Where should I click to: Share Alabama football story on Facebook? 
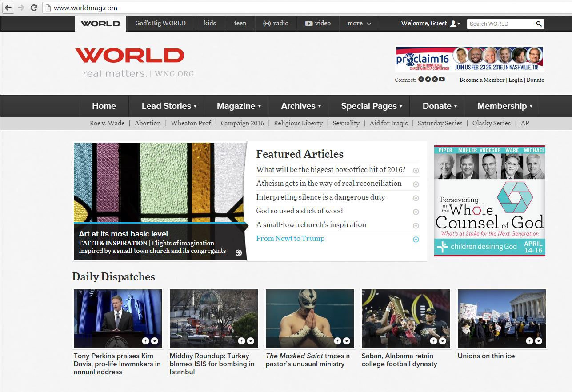pos(433,341)
